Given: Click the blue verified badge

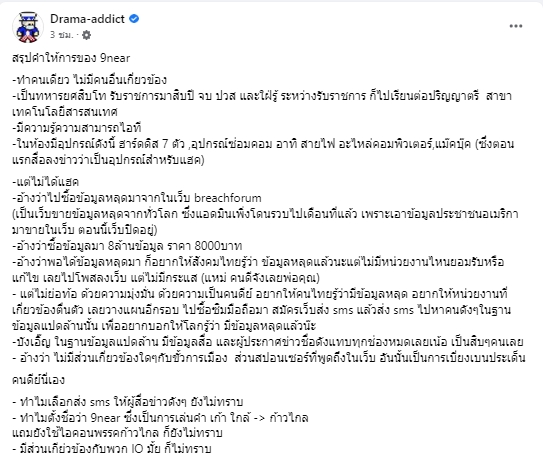Looking at the screenshot, I should [134, 19].
